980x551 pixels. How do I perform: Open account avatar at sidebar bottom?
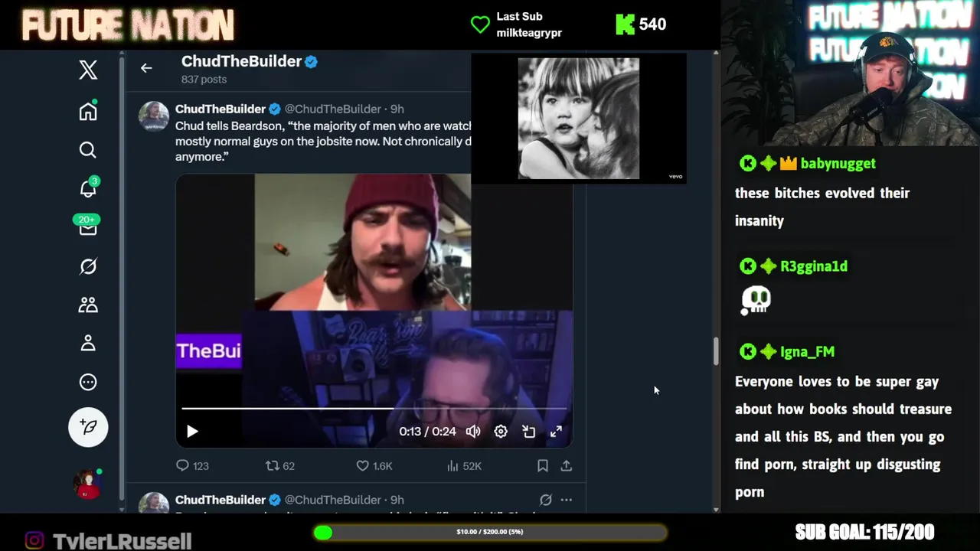[88, 484]
